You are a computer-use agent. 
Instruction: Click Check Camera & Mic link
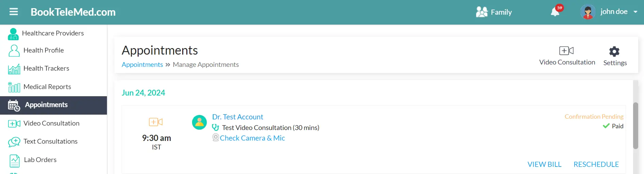coord(252,138)
